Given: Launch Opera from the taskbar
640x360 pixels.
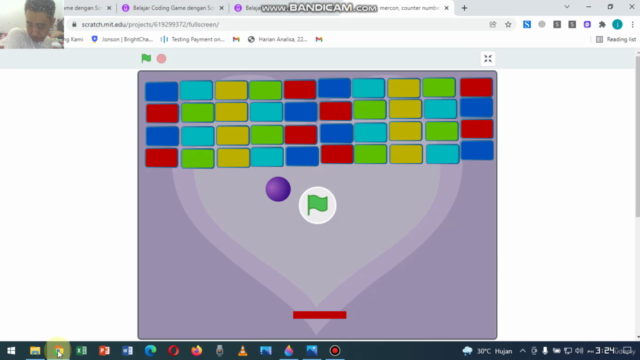Looking at the screenshot, I should click(173, 351).
